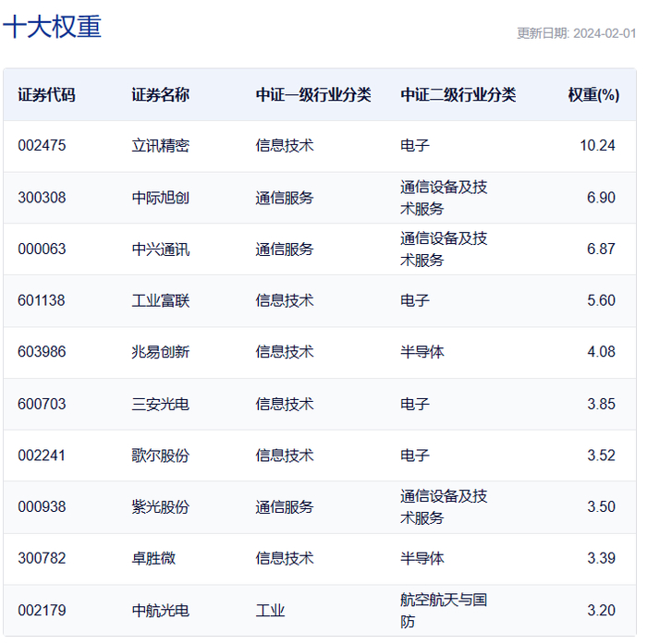The height and width of the screenshot is (644, 647).
Task: Click stock code 600703
Action: 42,404
